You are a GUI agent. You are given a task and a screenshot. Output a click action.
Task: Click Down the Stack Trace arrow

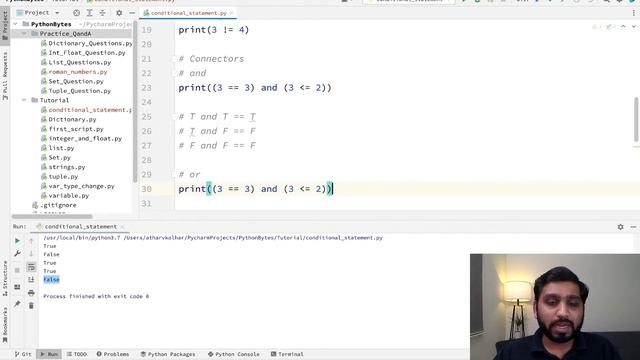pos(31,253)
